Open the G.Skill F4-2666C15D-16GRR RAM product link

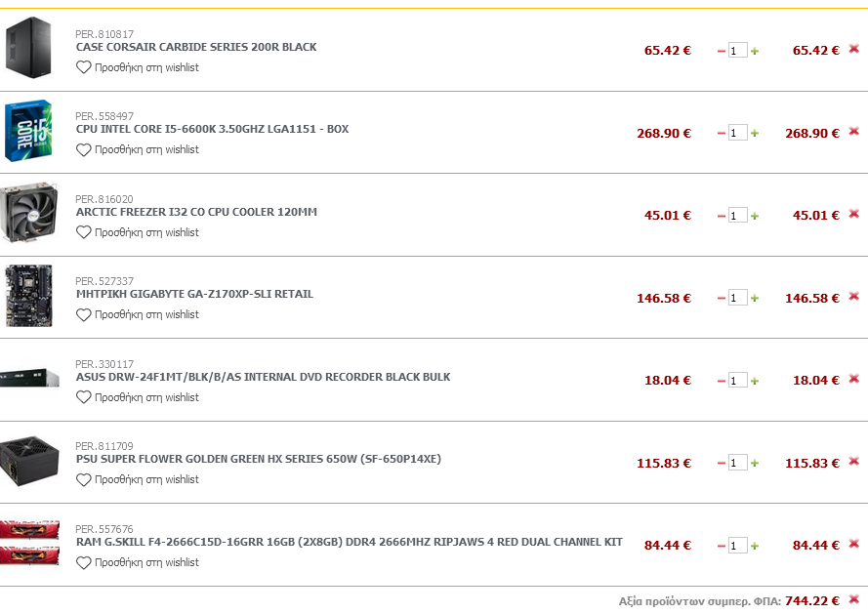[349, 542]
